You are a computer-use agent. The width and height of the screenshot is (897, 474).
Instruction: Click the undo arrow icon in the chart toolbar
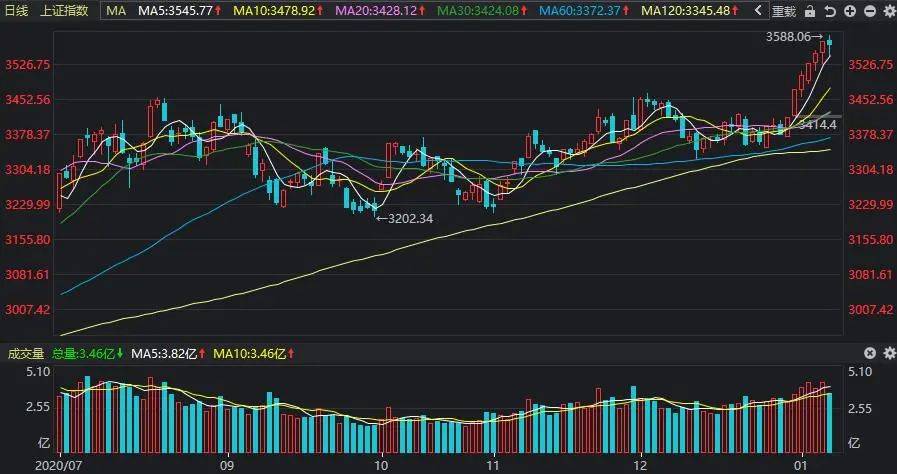coord(832,12)
